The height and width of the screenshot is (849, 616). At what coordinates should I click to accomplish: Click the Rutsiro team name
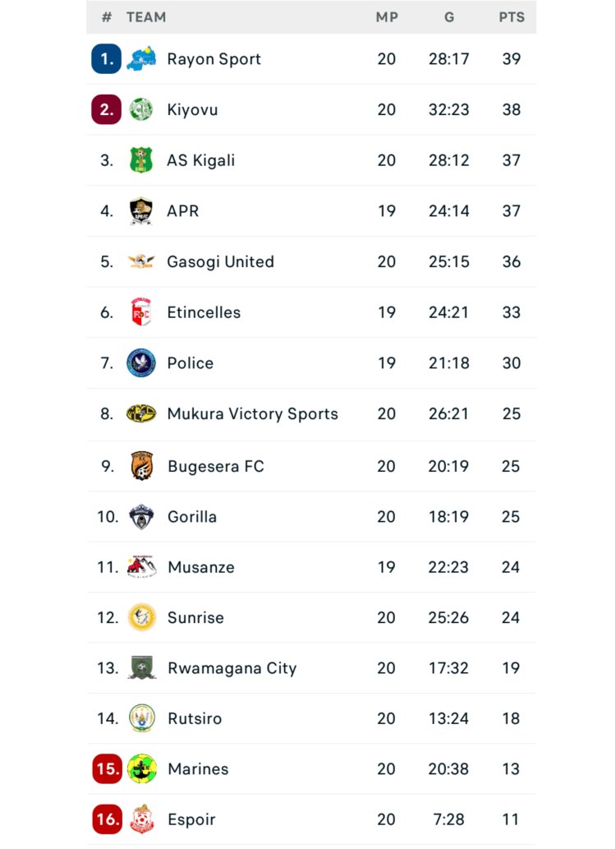tap(195, 718)
